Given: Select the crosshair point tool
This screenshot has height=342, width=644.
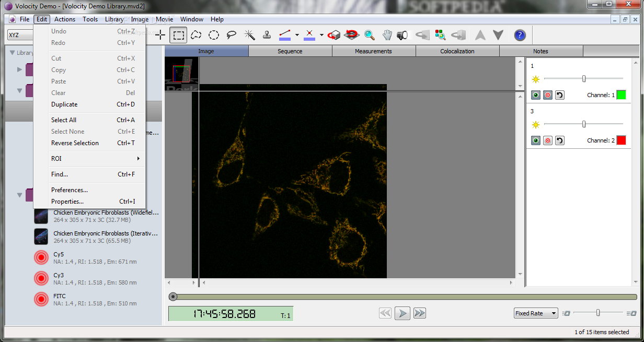Looking at the screenshot, I should (160, 35).
